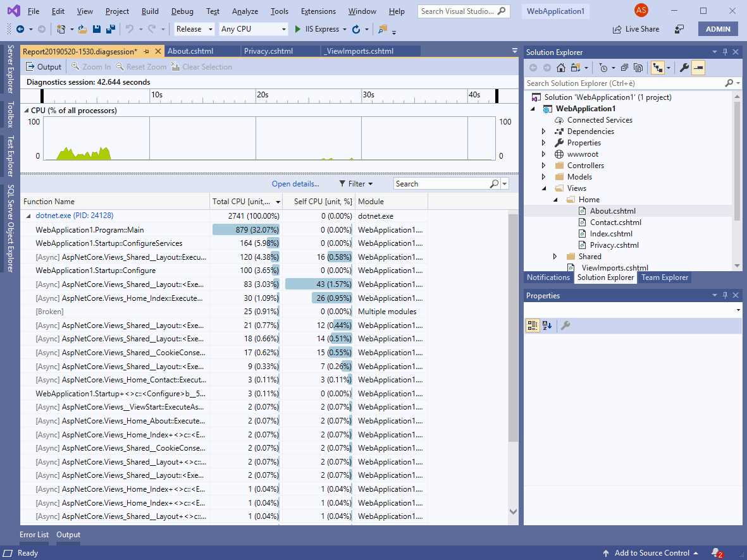This screenshot has height=560, width=747.
Task: Click the Search Visual Studio input box
Action: (460, 11)
